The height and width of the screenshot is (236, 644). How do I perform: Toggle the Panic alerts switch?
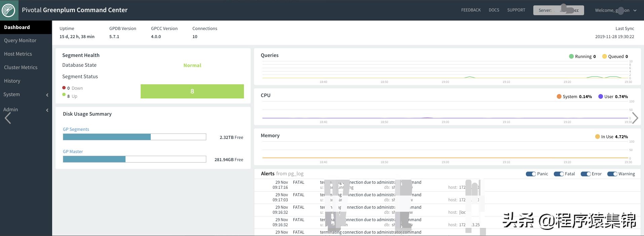pos(531,174)
